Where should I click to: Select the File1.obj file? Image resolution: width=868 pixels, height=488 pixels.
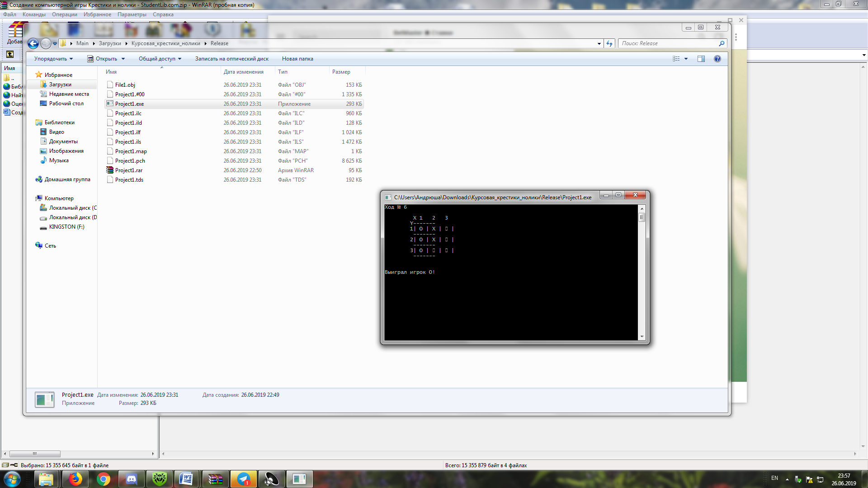point(125,85)
